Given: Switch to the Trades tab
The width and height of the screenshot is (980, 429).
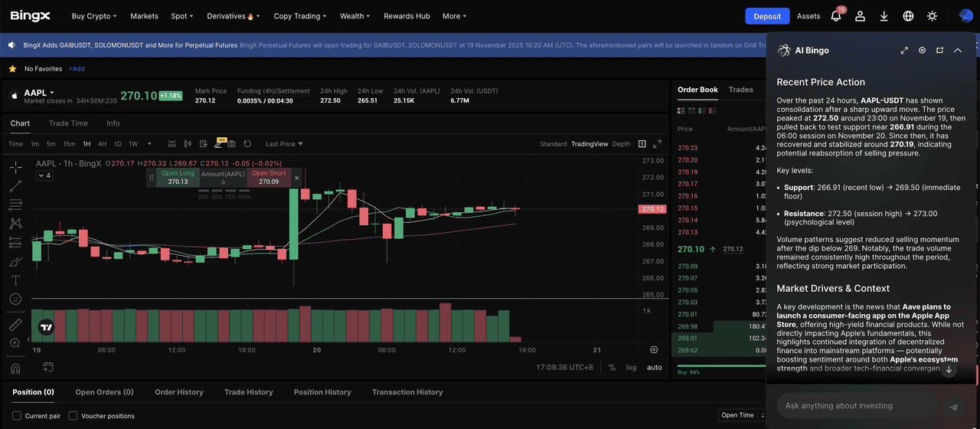Looking at the screenshot, I should pyautogui.click(x=740, y=90).
